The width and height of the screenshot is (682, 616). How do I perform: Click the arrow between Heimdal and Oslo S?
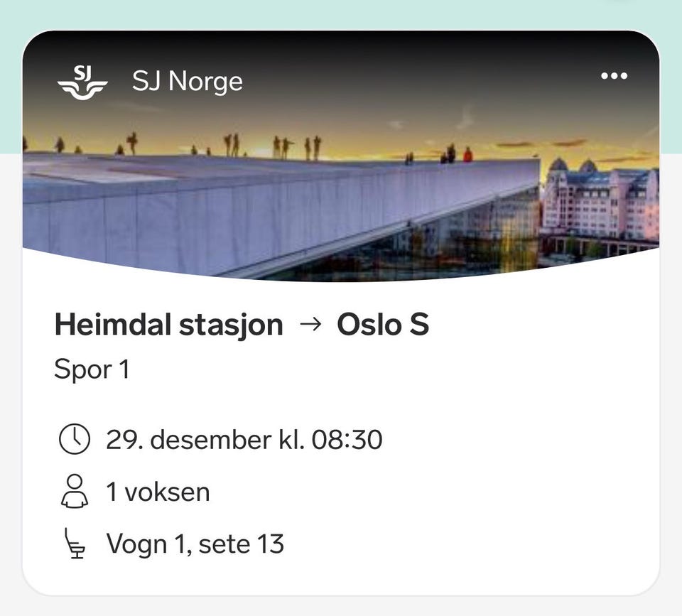(x=310, y=325)
